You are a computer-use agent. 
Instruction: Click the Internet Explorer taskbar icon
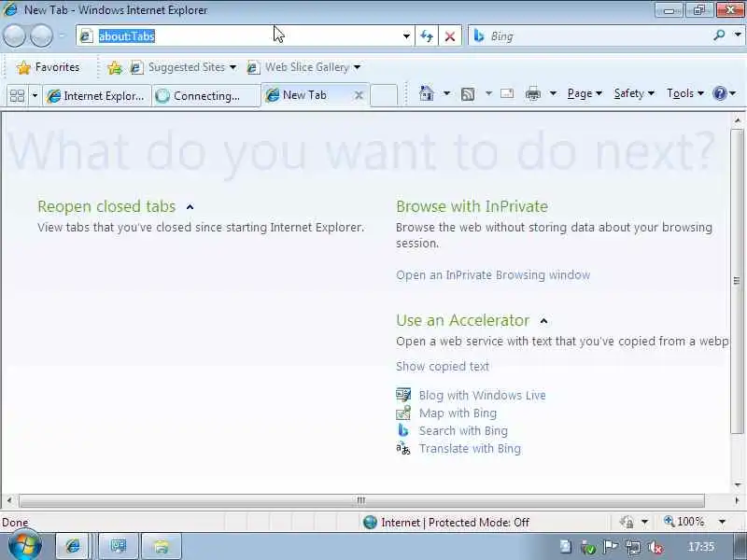[74, 546]
